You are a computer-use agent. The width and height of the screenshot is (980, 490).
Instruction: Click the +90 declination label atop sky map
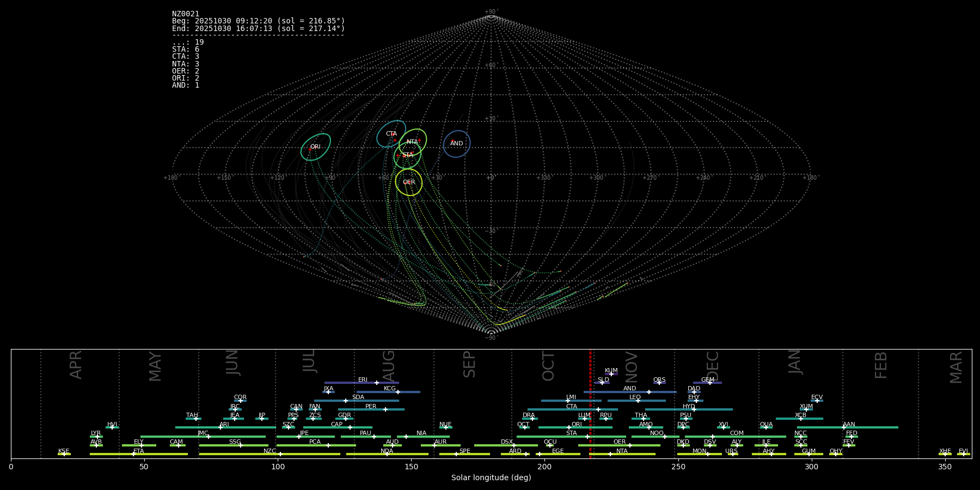(x=491, y=12)
